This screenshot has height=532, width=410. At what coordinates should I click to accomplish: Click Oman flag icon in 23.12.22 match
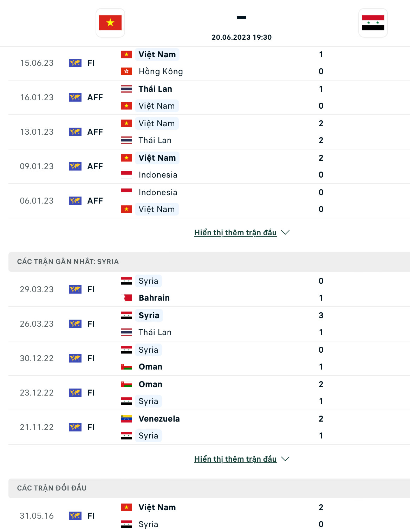tap(126, 384)
